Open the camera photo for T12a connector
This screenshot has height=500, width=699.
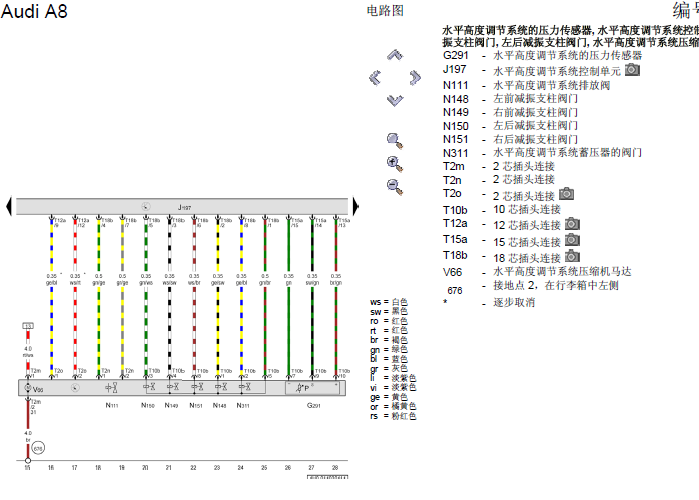coord(572,224)
